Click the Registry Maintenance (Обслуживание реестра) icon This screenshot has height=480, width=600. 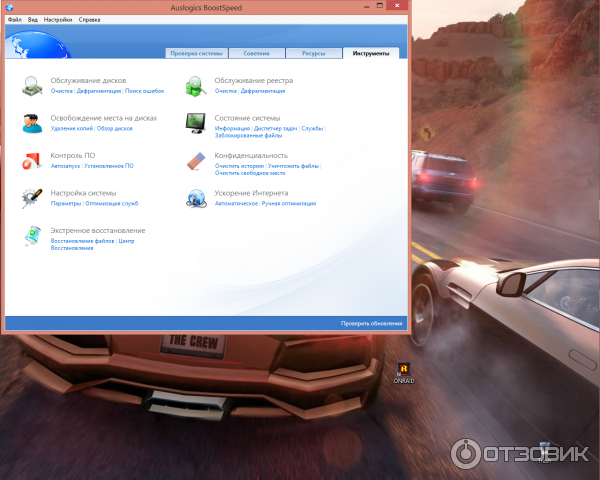coord(196,85)
